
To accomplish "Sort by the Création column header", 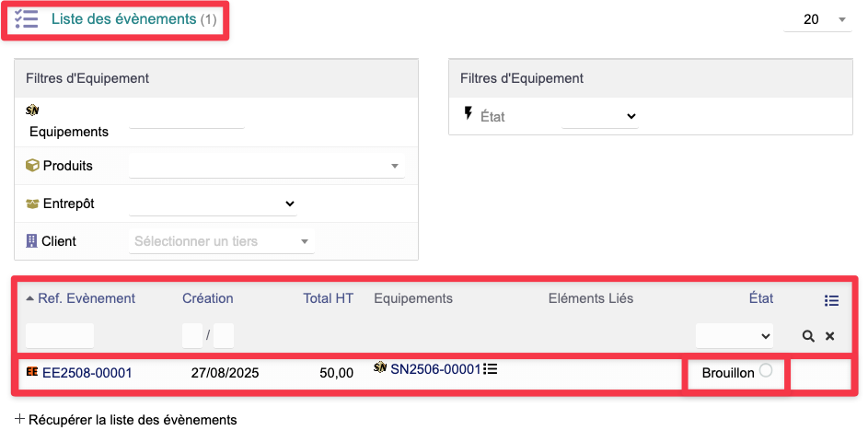I will click(207, 298).
